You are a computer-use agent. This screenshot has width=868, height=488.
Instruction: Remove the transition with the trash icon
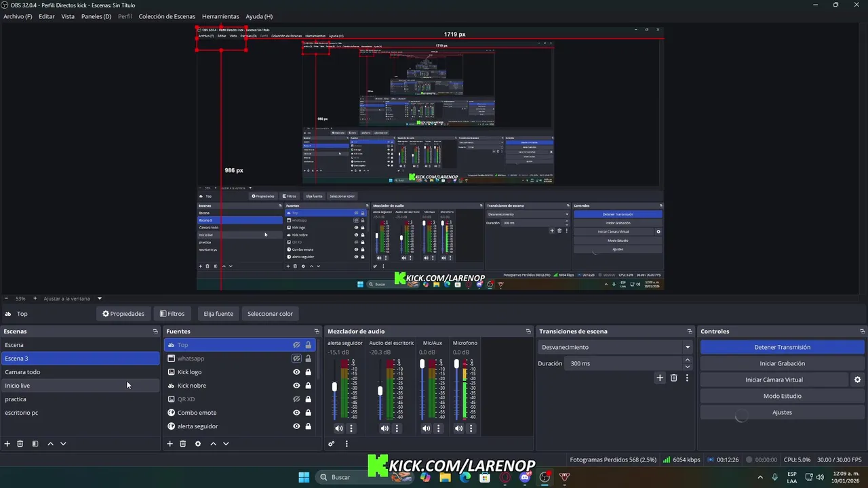pyautogui.click(x=673, y=378)
